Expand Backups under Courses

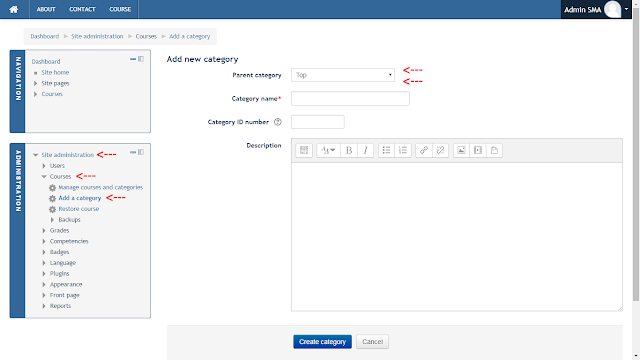(x=52, y=220)
